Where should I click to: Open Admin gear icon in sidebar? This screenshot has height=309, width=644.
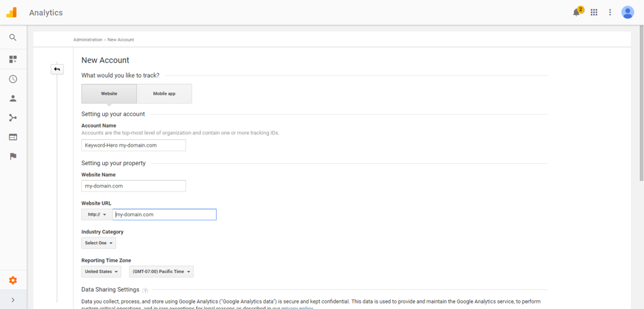point(13,280)
